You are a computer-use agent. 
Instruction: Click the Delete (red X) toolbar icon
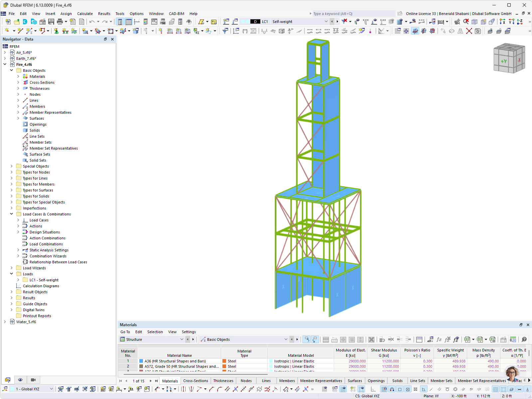pyautogui.click(x=469, y=31)
